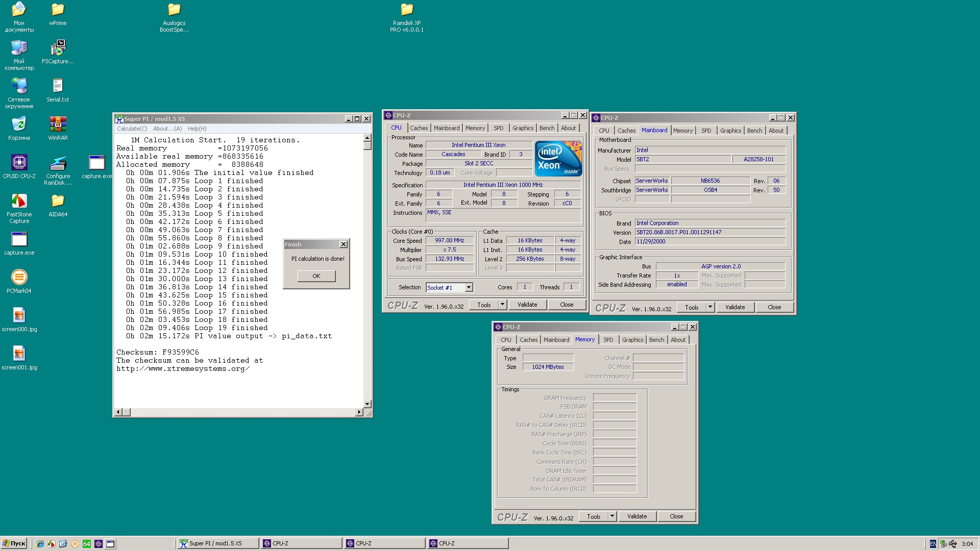Click the Пуск start button
The width and height of the screenshot is (980, 551).
click(14, 544)
